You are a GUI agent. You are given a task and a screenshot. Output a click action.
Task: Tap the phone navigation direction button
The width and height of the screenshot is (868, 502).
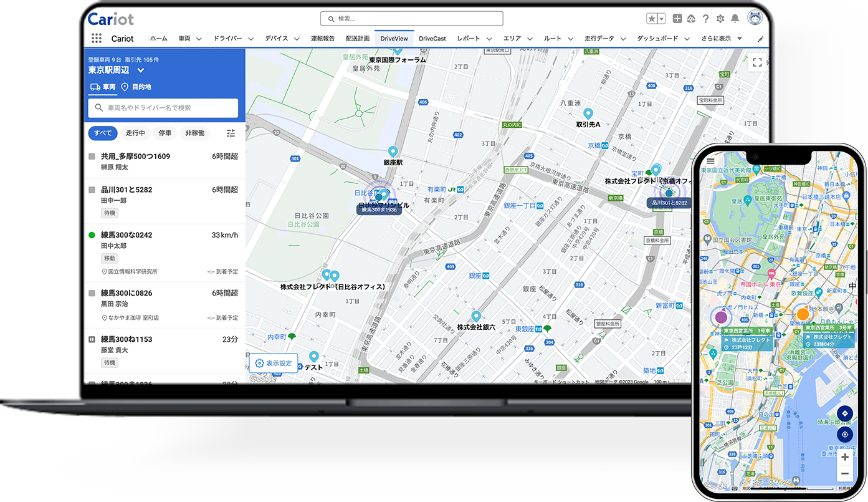click(x=844, y=413)
